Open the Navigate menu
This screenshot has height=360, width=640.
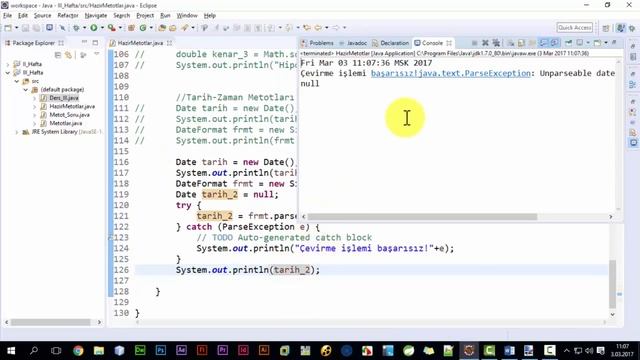click(x=96, y=16)
